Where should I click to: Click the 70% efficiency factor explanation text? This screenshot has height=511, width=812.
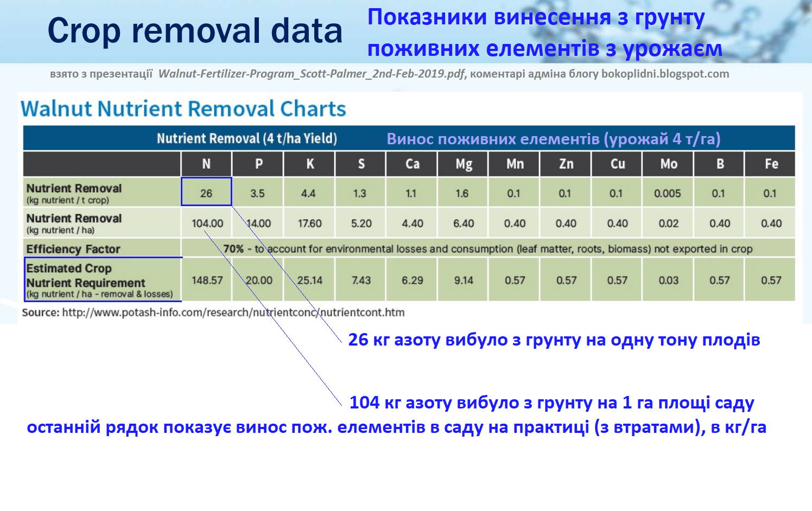pos(487,249)
